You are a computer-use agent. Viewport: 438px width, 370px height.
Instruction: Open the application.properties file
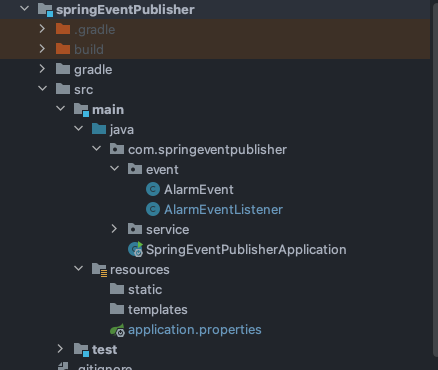click(195, 330)
